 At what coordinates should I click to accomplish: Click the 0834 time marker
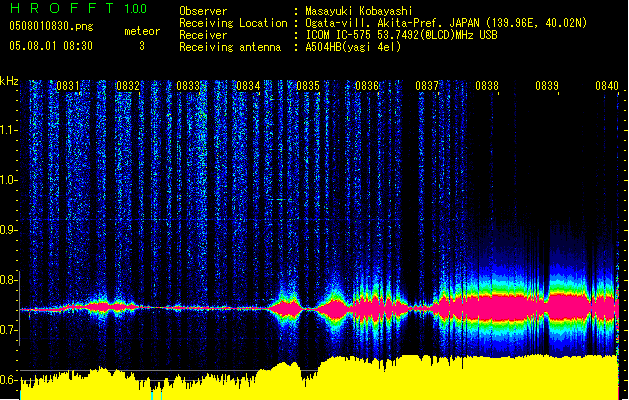click(248, 86)
